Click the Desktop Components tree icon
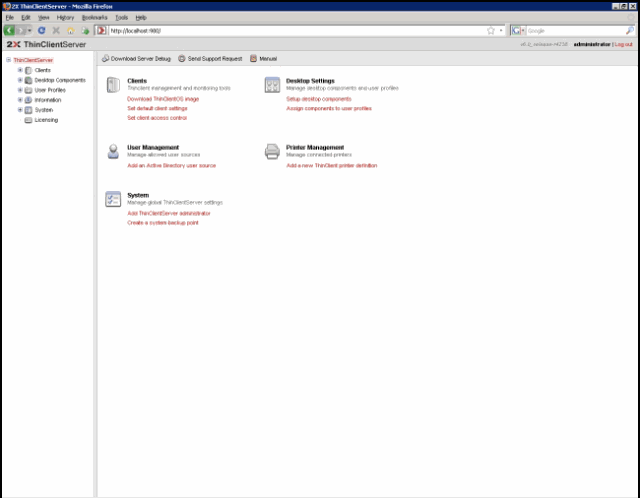 (x=29, y=80)
